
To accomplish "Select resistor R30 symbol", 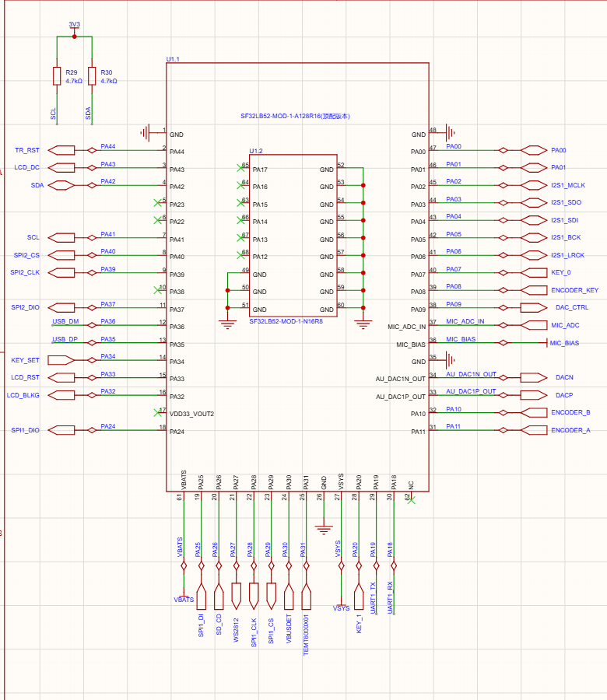I will [92, 75].
